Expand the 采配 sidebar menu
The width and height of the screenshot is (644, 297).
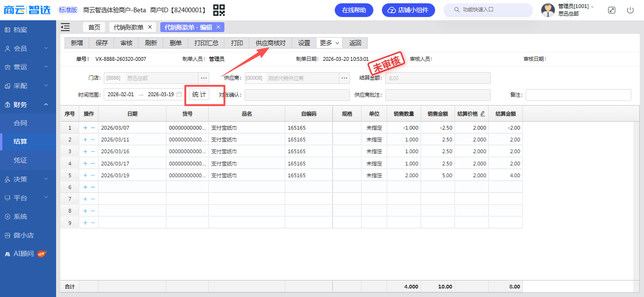click(x=28, y=86)
